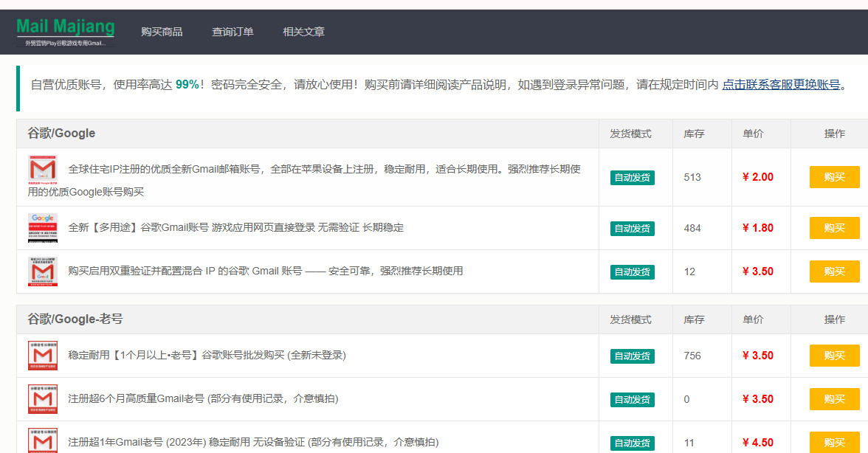Open the 全新【多用途】谷歌Gmail账号 product title

pos(235,227)
